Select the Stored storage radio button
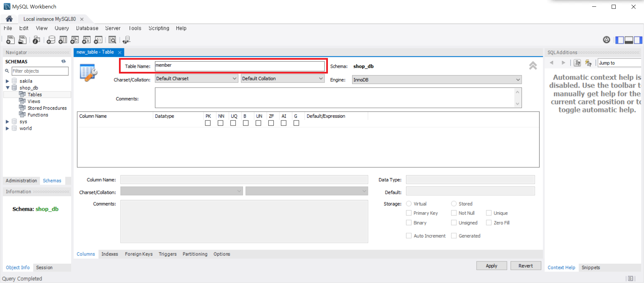 click(x=454, y=203)
